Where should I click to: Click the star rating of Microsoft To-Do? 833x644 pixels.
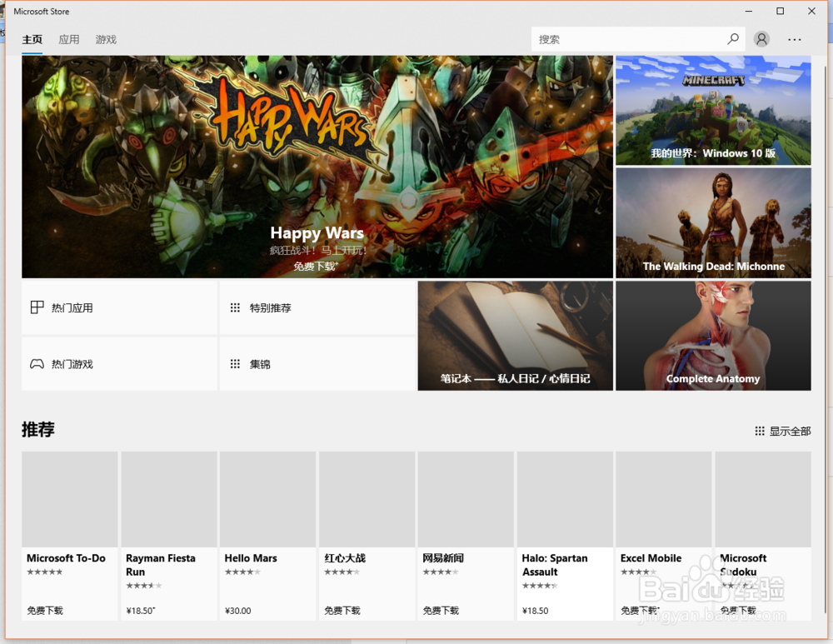pos(45,572)
